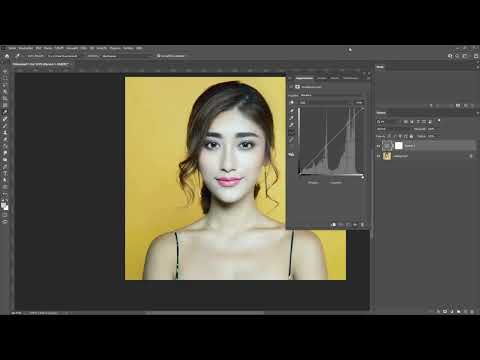
Task: Toggle adjustment visibility eye in Properties footer
Action: [356, 224]
